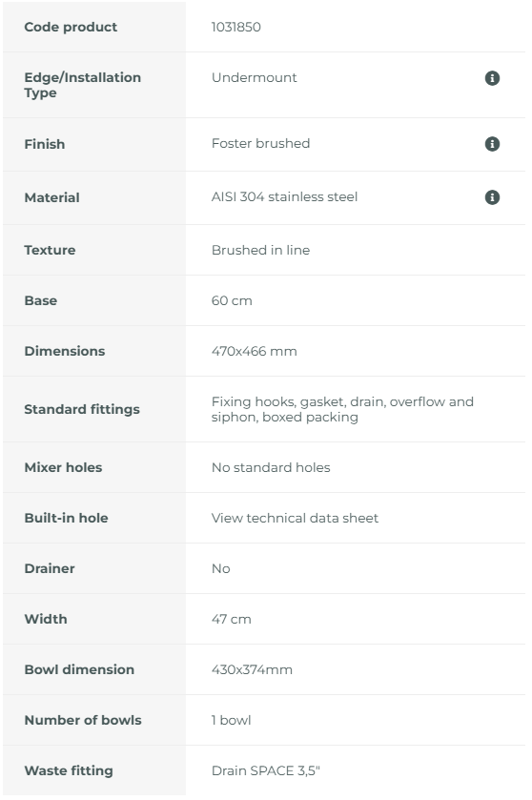This screenshot has height=800, width=532.
Task: Open the info icon beside Foster brushed
Action: [x=492, y=144]
